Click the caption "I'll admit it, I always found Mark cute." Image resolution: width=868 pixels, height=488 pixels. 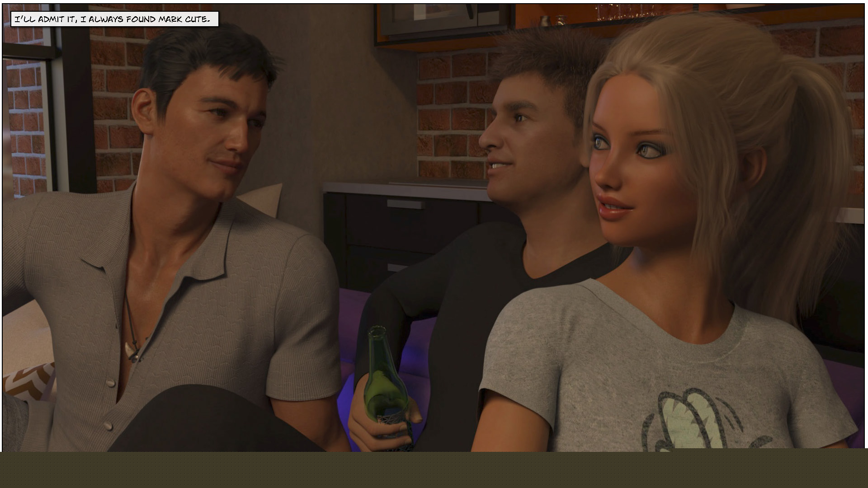tap(114, 19)
